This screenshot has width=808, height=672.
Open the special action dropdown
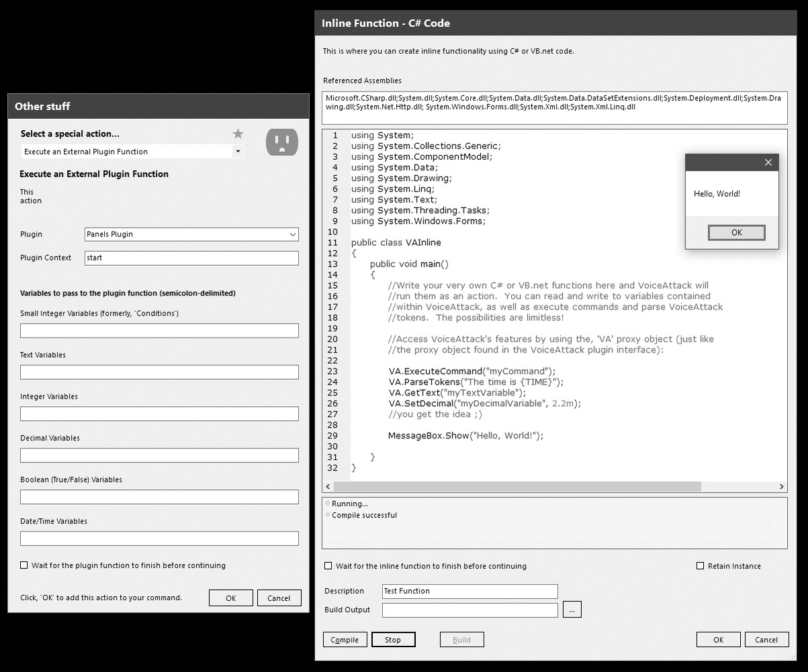click(x=237, y=152)
